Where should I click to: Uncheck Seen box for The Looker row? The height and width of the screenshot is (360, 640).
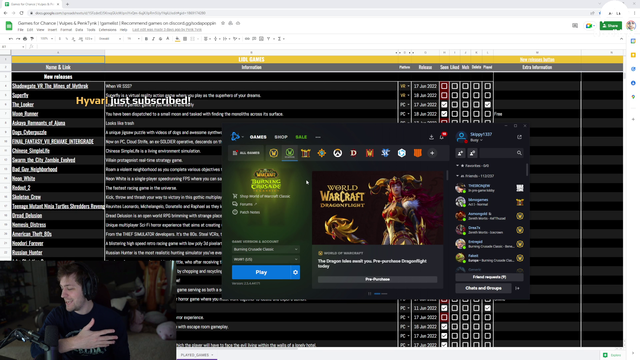pyautogui.click(x=444, y=104)
